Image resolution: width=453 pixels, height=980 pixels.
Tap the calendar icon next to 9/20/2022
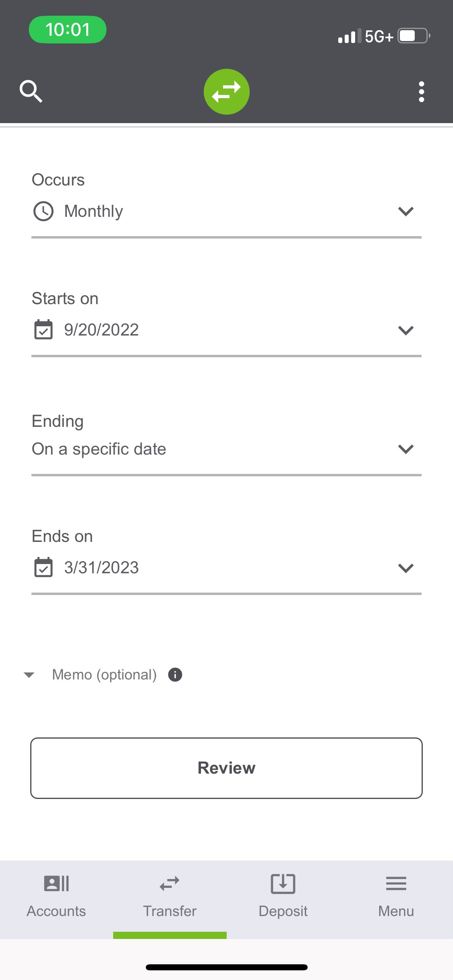coord(43,330)
